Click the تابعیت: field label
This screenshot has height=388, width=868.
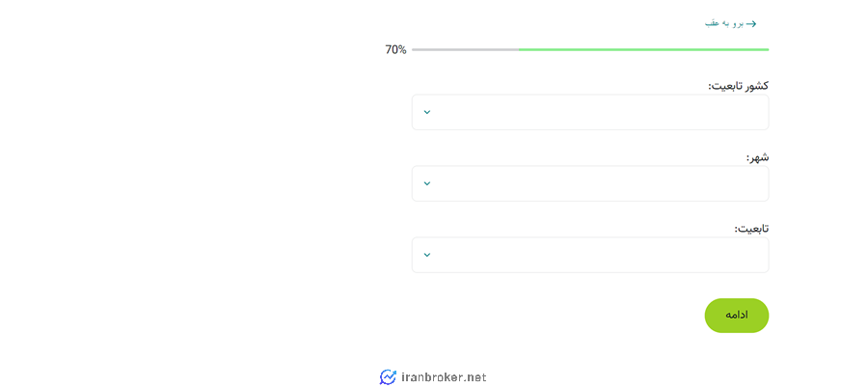(x=751, y=229)
